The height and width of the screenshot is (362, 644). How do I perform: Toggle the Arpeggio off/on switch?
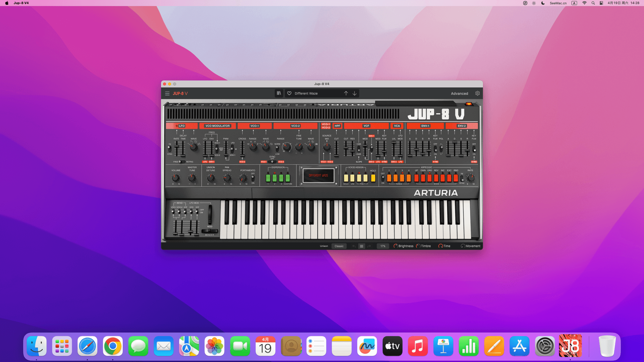pos(383,178)
